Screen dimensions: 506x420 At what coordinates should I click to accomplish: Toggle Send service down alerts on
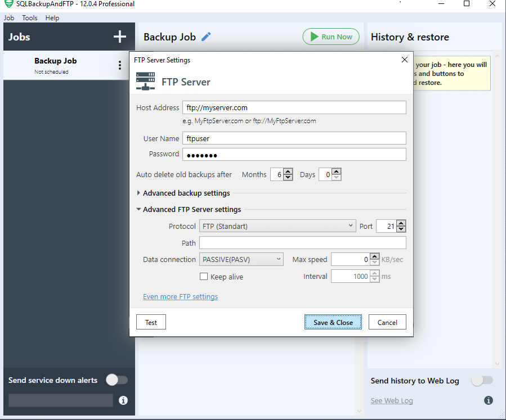click(x=117, y=380)
